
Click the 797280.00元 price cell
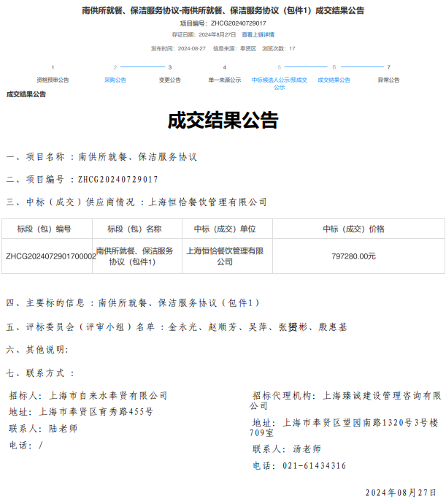click(353, 256)
